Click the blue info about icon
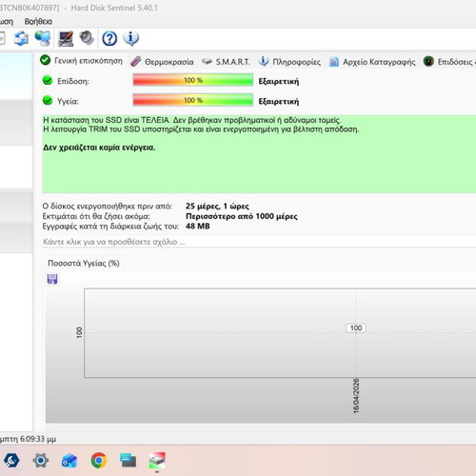Image resolution: width=476 pixels, height=476 pixels. click(x=130, y=38)
